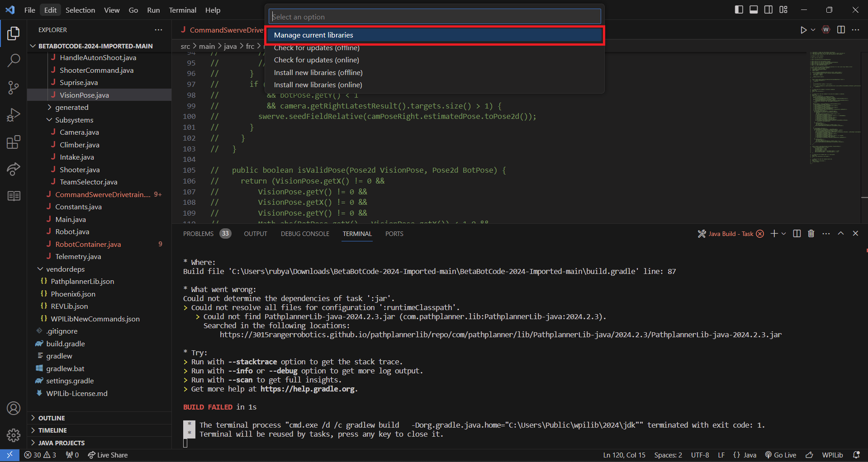This screenshot has width=868, height=462.
Task: Click the remote window status bar icon
Action: click(x=9, y=455)
